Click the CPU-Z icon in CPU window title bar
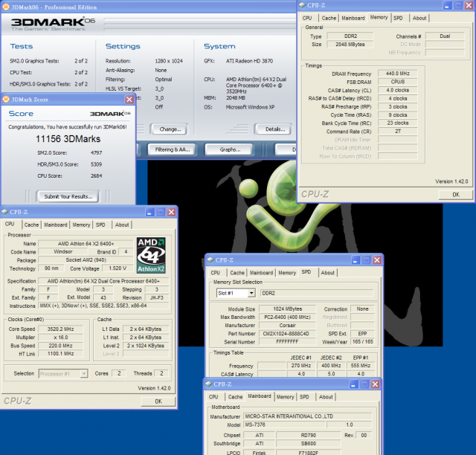 (x=4, y=212)
